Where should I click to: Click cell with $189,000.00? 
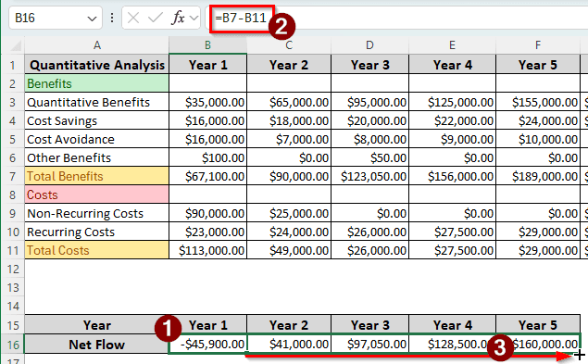click(x=538, y=176)
